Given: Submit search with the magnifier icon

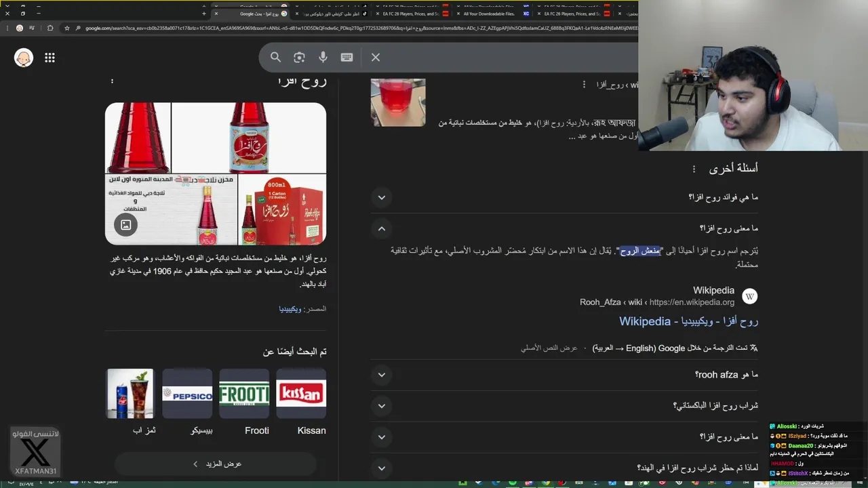Looking at the screenshot, I should point(275,58).
